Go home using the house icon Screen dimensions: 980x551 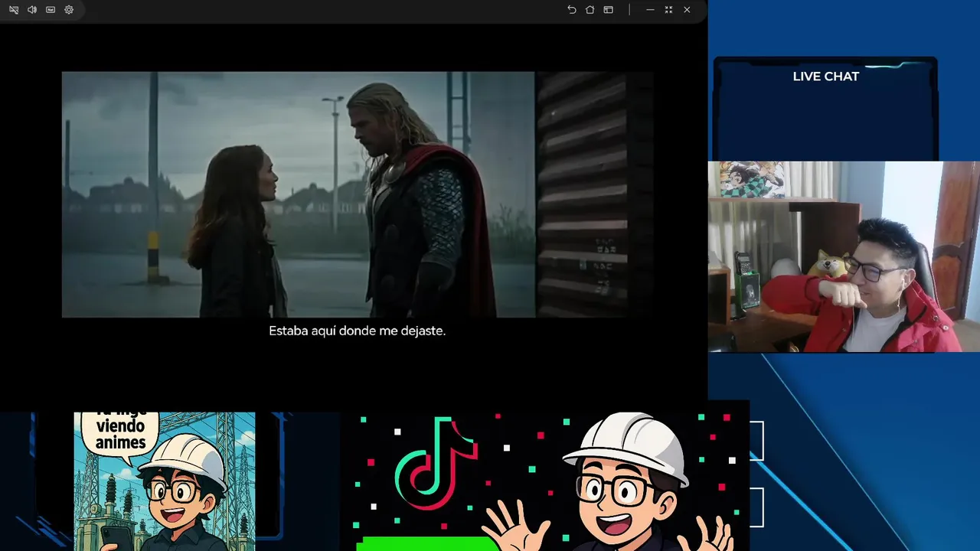coord(590,10)
